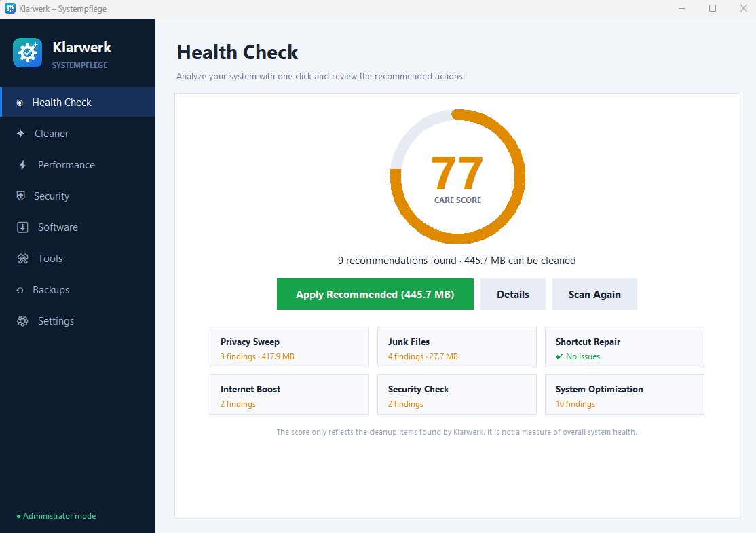
Task: Click the Cleaner sparkle icon
Action: 21,134
